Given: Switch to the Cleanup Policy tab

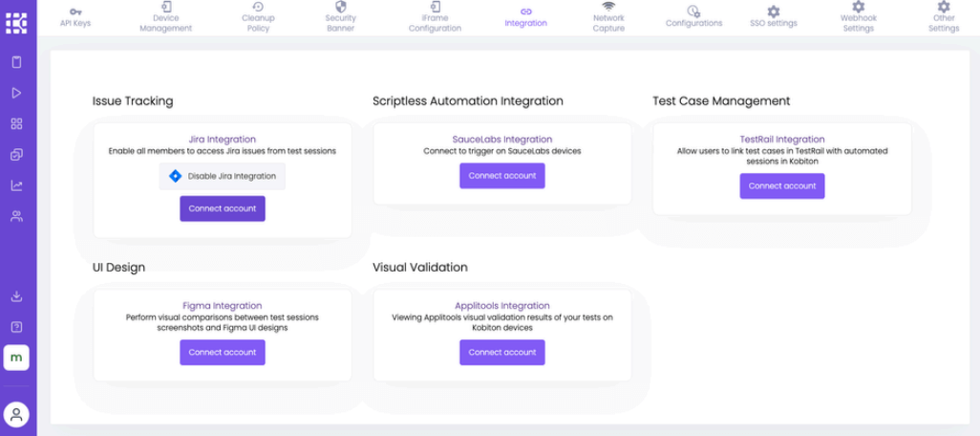Looking at the screenshot, I should pyautogui.click(x=258, y=23).
